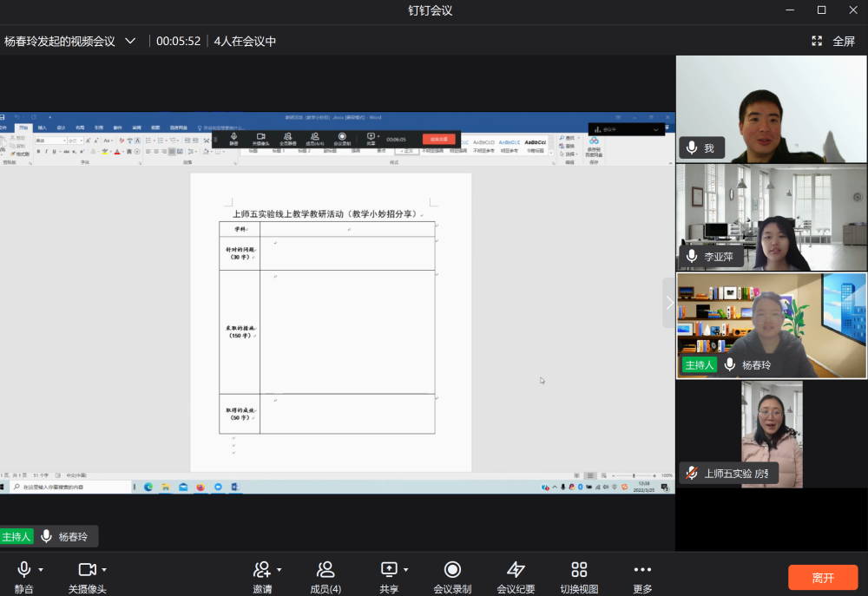Toggle 关摄像头 camera off
Screen dimensions: 868x596
coord(87,569)
